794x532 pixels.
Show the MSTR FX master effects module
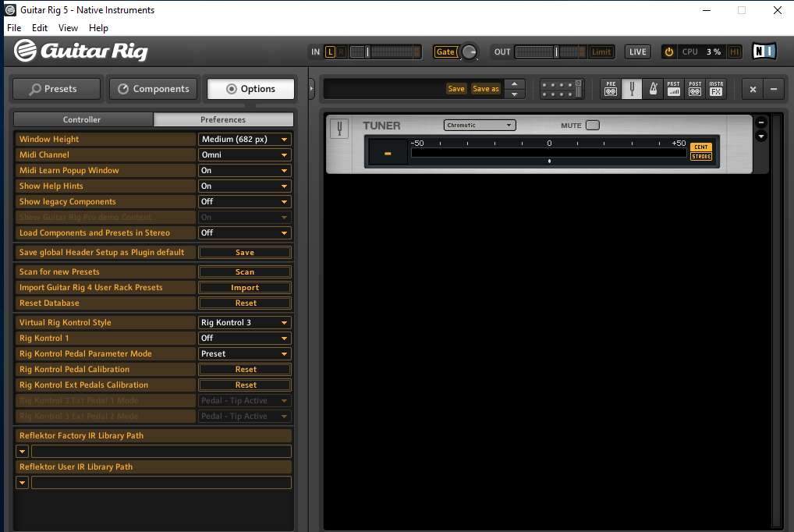[x=715, y=89]
